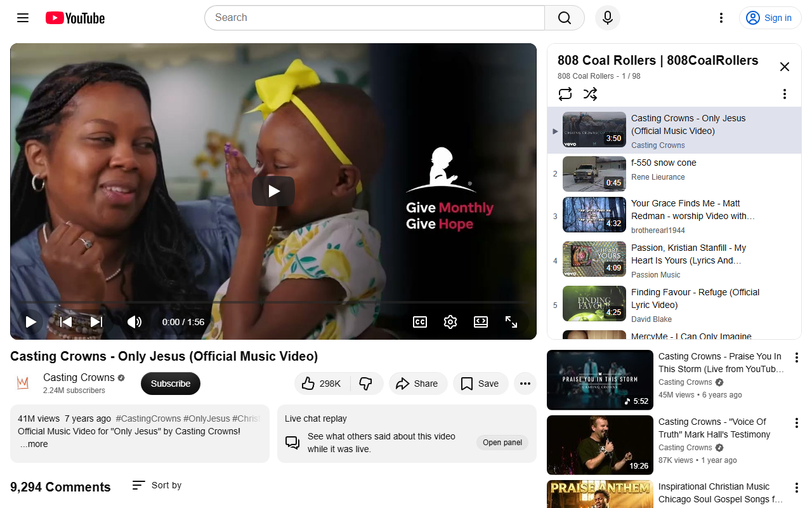Open the 808 Coal Rollers playlist title

[658, 60]
